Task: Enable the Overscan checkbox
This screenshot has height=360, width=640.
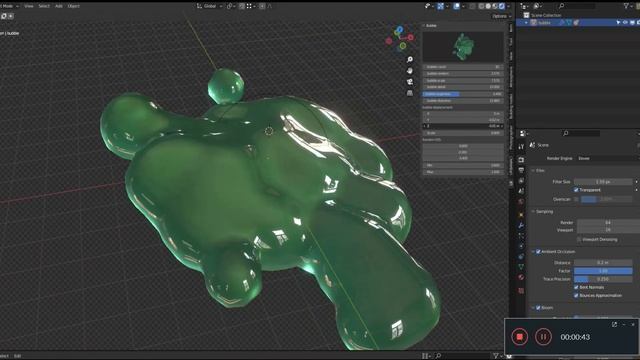Action: 576,199
